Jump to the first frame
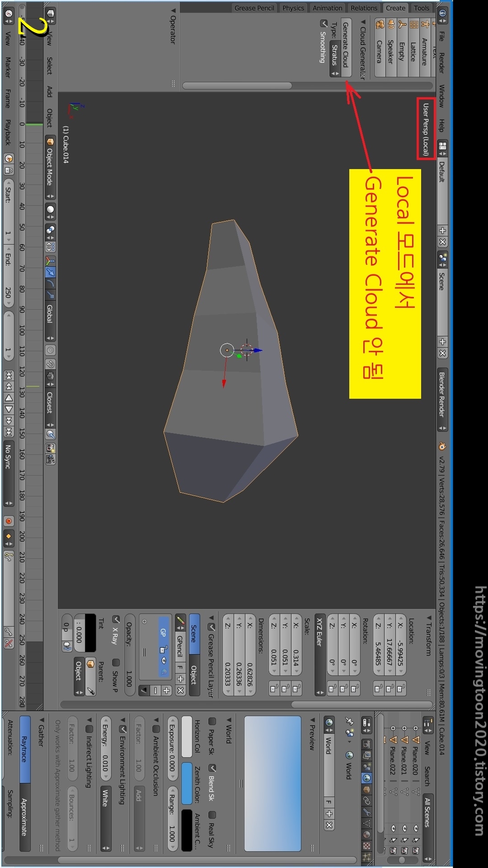 click(x=8, y=375)
